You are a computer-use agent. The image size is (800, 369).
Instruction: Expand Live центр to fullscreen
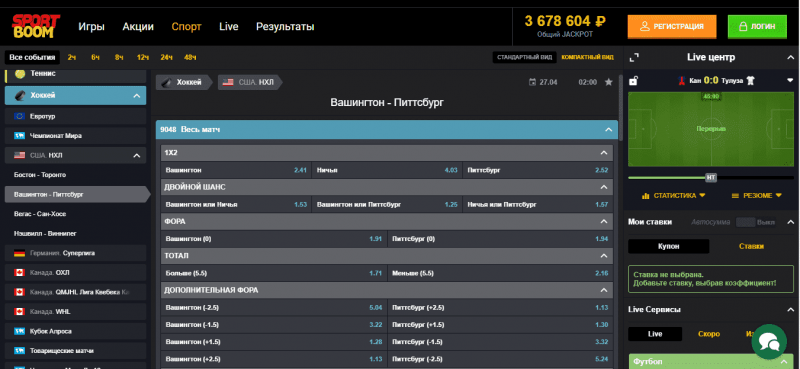tap(634, 57)
